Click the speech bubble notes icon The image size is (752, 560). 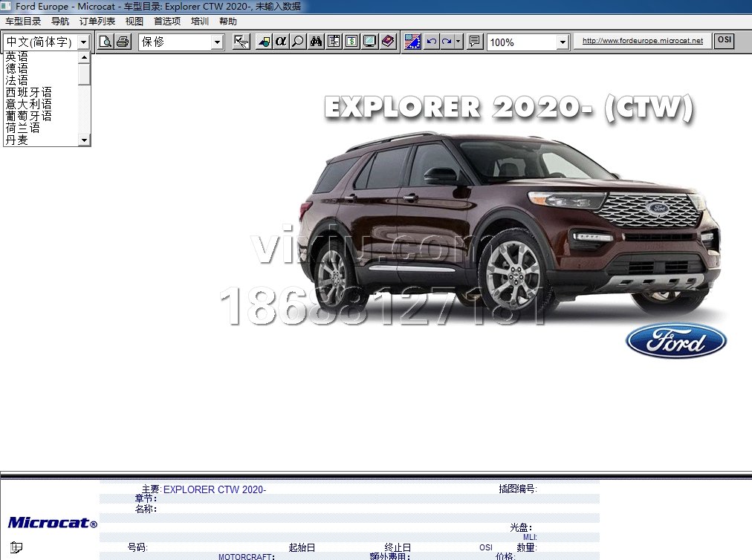tap(476, 42)
